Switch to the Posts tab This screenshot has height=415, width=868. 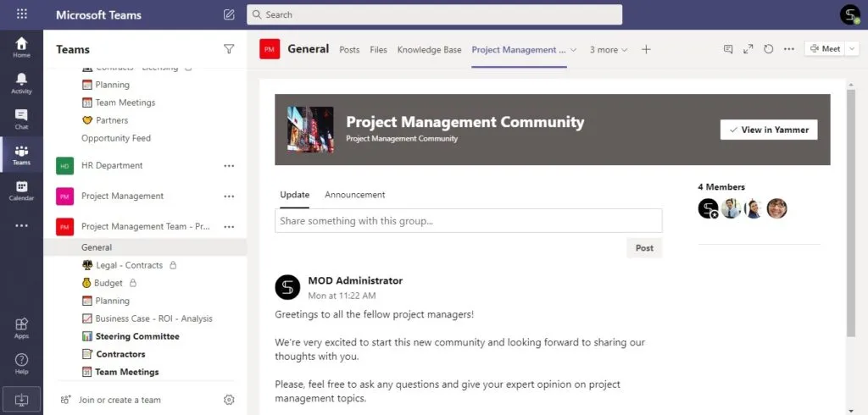pyautogui.click(x=349, y=50)
